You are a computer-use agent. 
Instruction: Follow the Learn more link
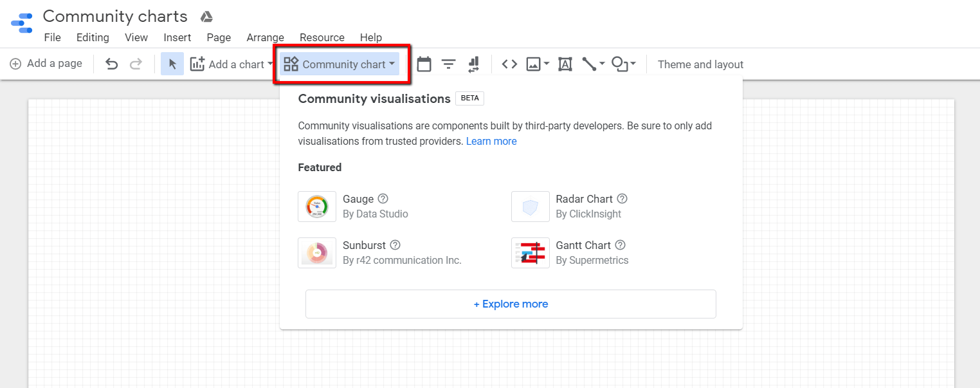pyautogui.click(x=491, y=141)
